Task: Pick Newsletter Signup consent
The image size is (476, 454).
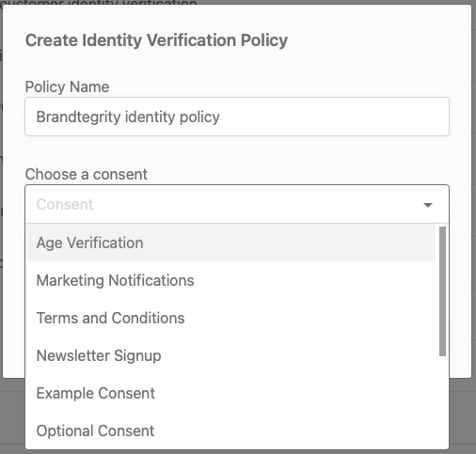Action: [230, 355]
